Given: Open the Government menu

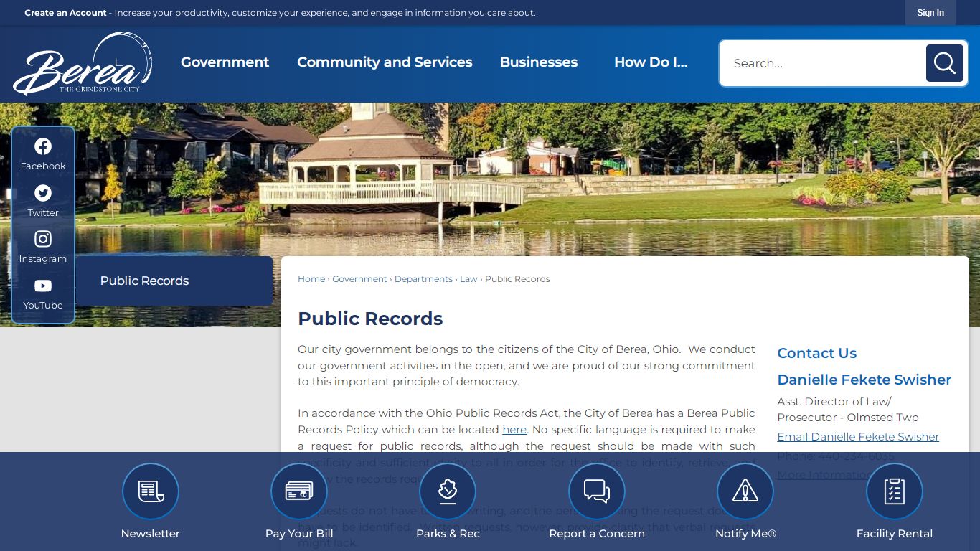Looking at the screenshot, I should [x=225, y=62].
